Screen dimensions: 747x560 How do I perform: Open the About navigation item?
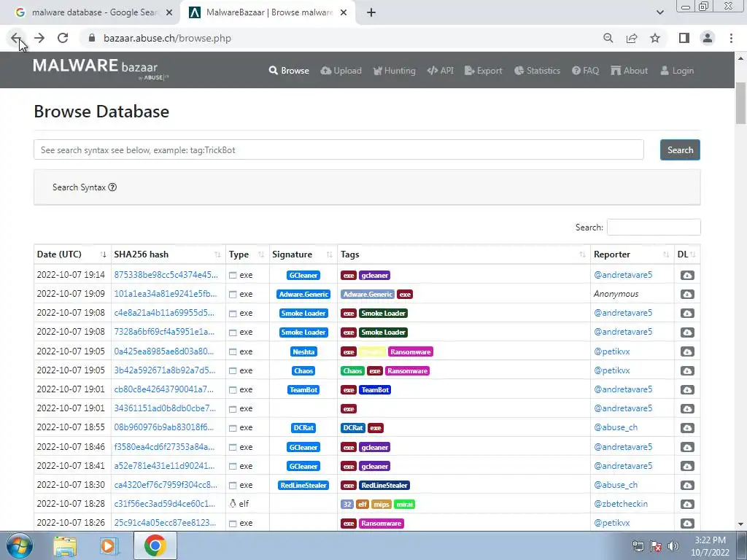coord(630,71)
